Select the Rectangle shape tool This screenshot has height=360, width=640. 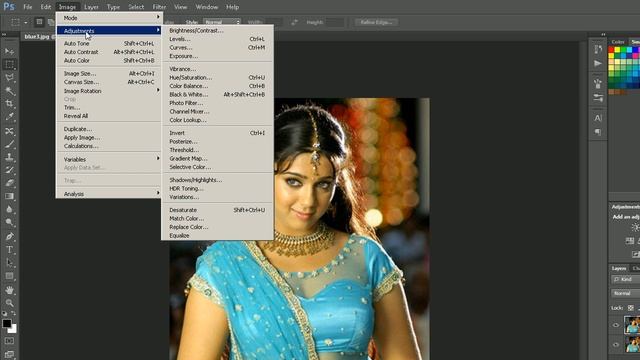pos(9,276)
